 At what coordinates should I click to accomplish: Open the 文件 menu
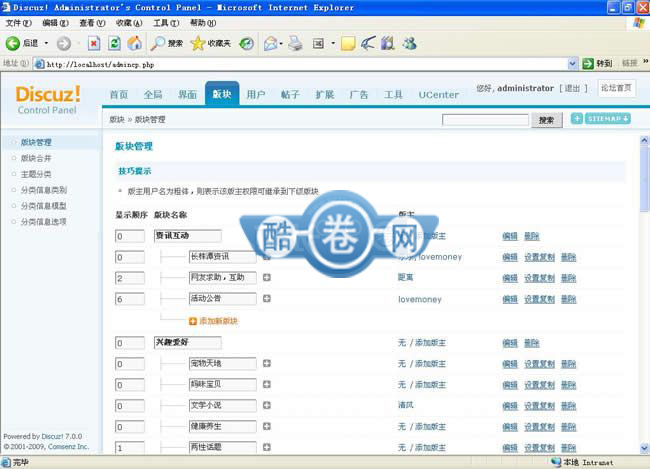click(x=18, y=23)
